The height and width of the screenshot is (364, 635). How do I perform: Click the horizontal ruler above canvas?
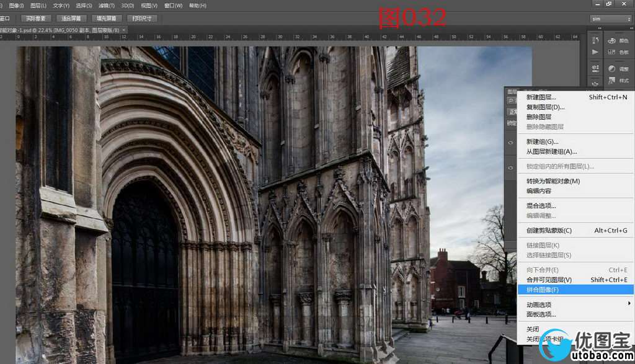[x=291, y=37]
